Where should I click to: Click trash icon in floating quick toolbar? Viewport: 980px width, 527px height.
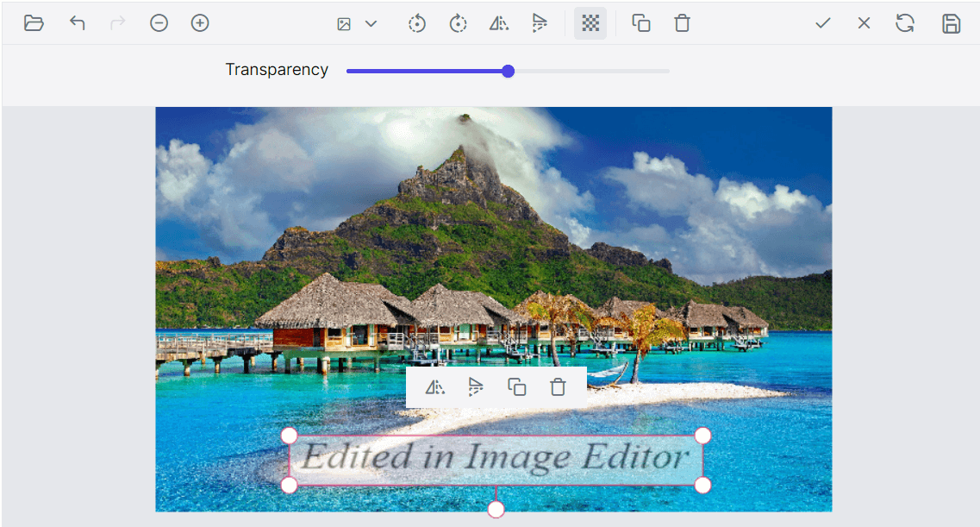click(558, 387)
